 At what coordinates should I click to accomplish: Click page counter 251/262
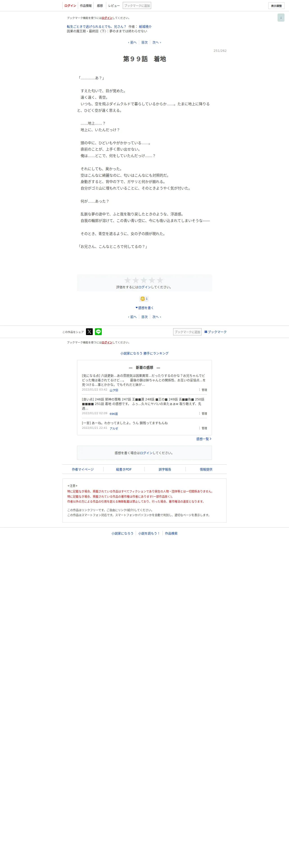(220, 51)
